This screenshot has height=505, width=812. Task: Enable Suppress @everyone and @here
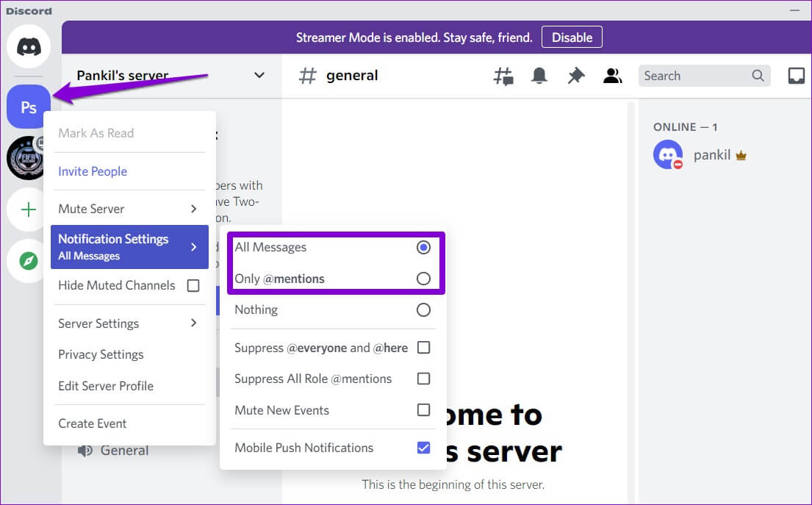pyautogui.click(x=423, y=348)
